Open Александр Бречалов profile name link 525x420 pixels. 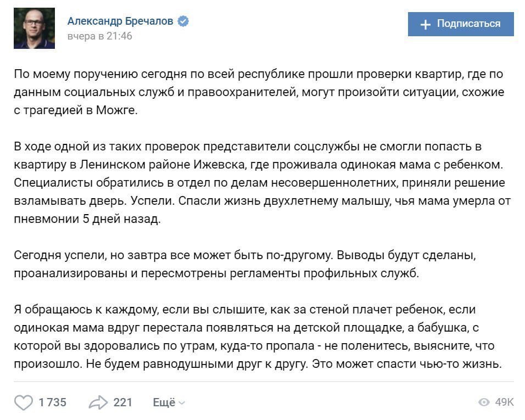(x=120, y=21)
